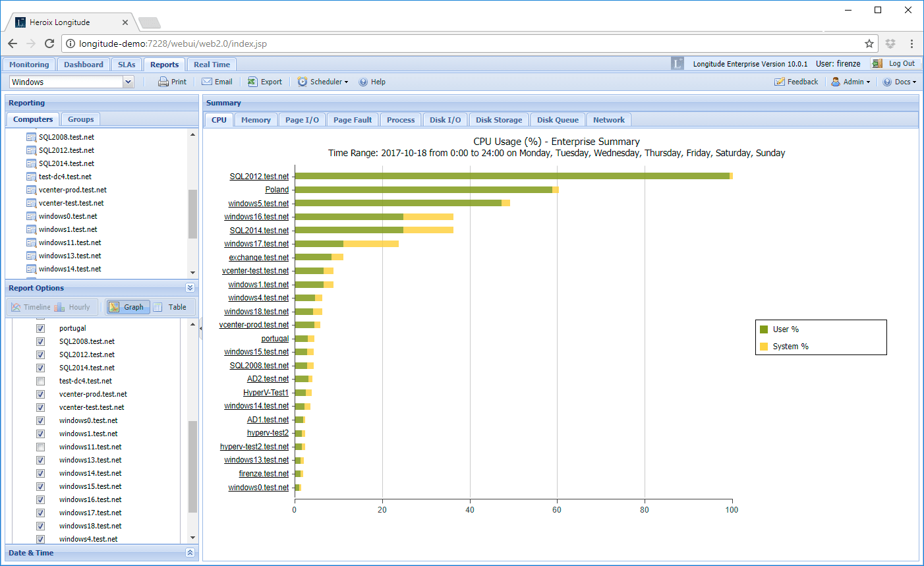Expand the Date & Time panel
The height and width of the screenshot is (566, 924).
(190, 553)
